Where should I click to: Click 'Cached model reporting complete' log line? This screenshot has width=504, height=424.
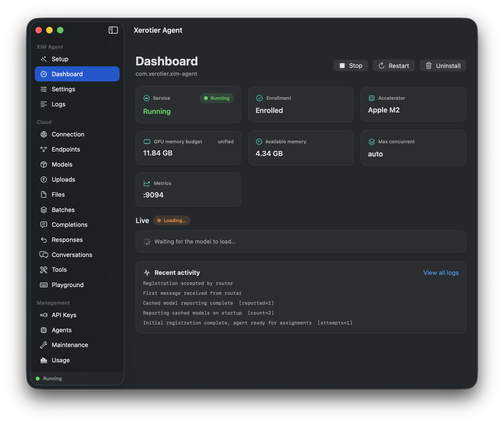pos(208,303)
